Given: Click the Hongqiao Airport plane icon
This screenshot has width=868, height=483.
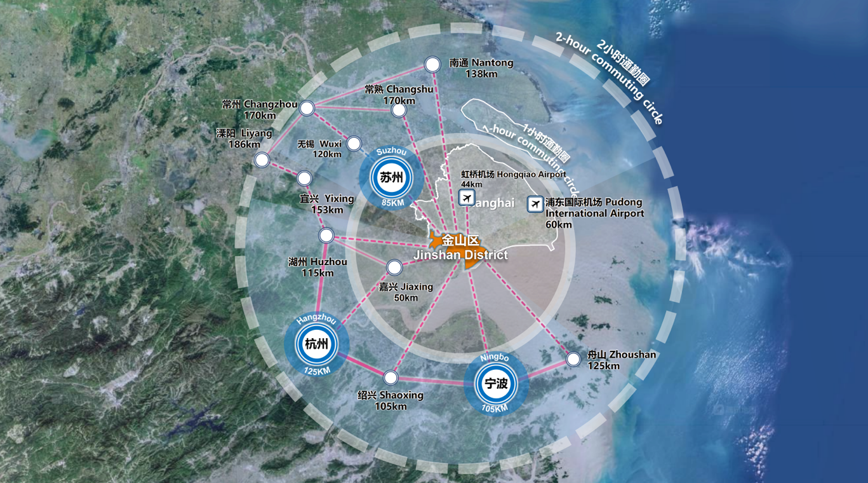Looking at the screenshot, I should [467, 198].
